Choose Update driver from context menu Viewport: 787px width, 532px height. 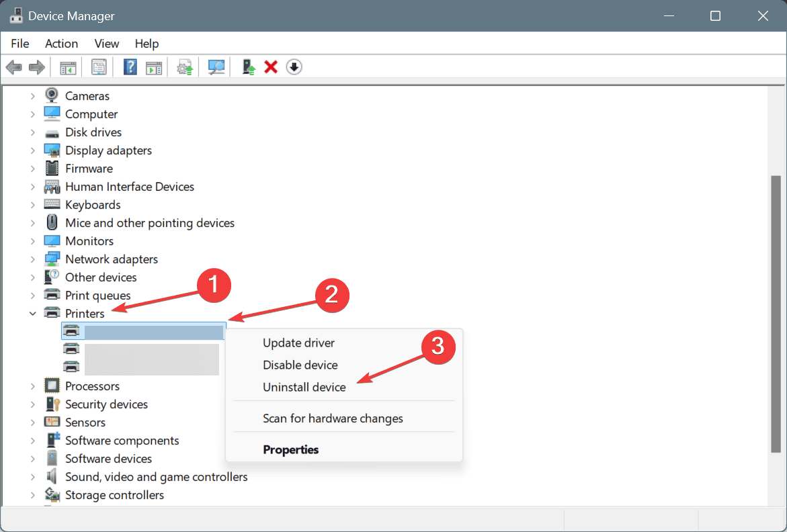coord(344,343)
